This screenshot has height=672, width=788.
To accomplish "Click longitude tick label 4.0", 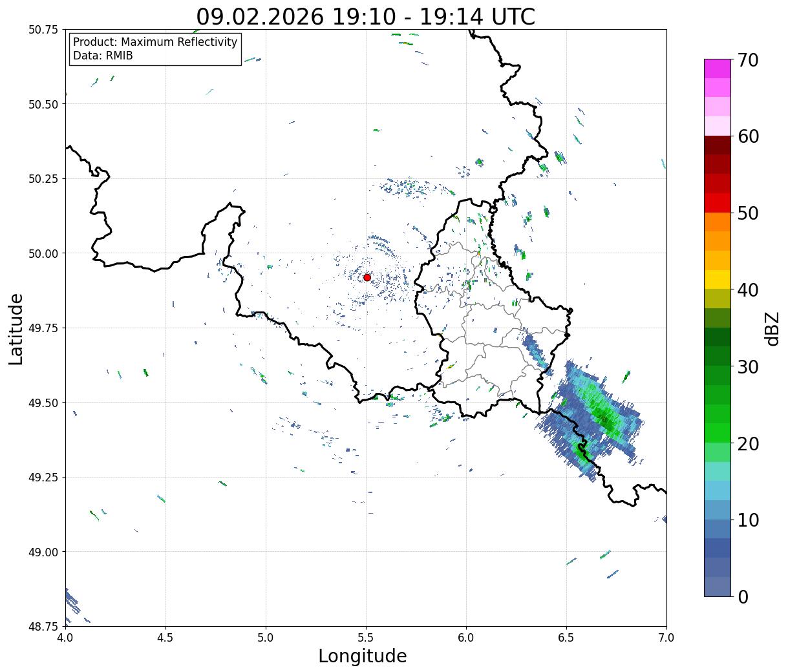I will coord(65,637).
